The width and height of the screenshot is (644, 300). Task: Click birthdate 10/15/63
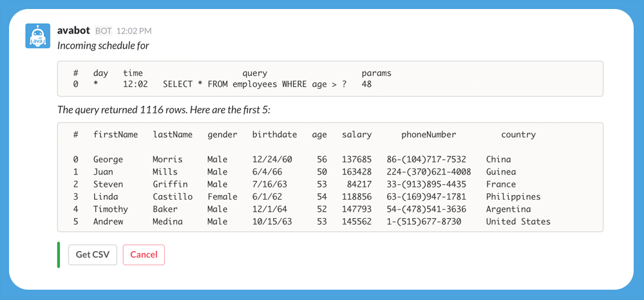(x=272, y=221)
